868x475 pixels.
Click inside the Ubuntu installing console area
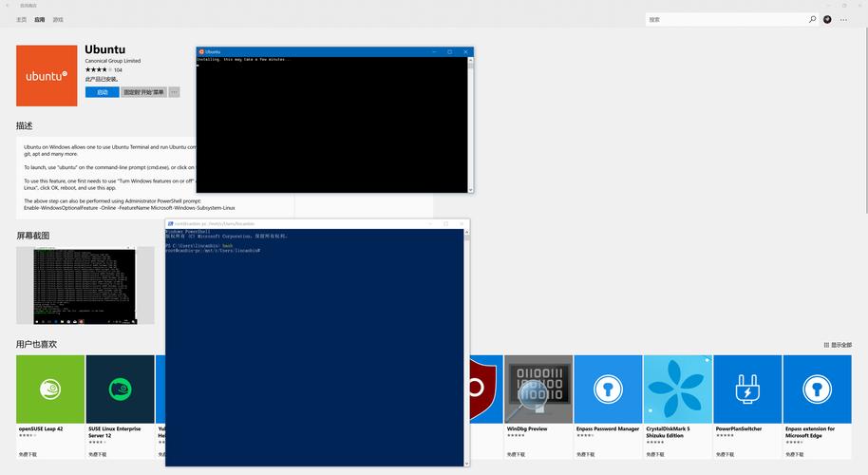[332, 125]
